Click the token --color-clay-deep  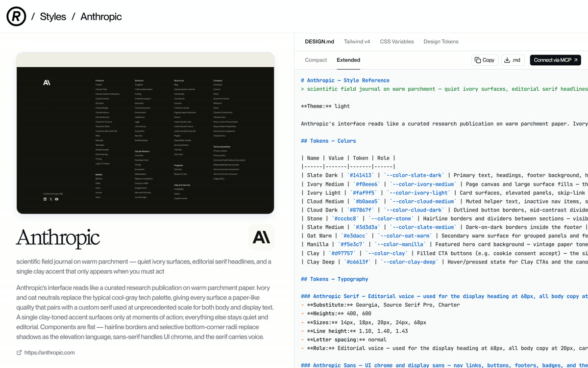[409, 262]
